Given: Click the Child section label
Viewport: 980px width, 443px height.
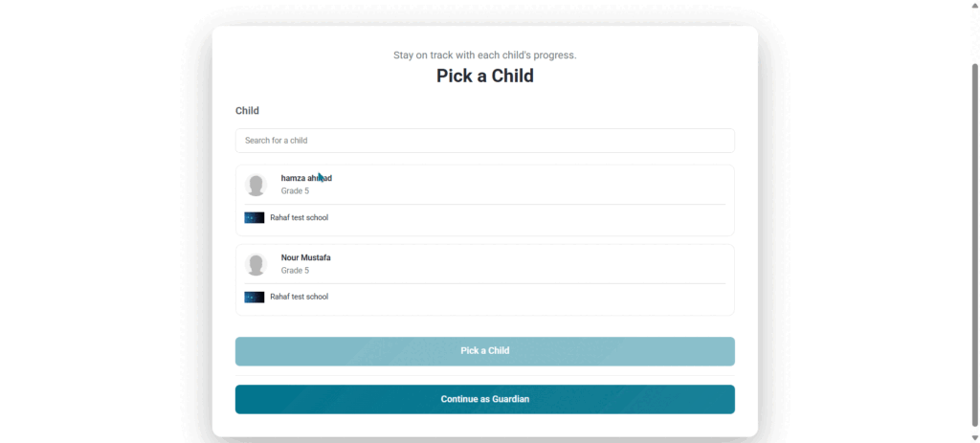Looking at the screenshot, I should click(247, 111).
